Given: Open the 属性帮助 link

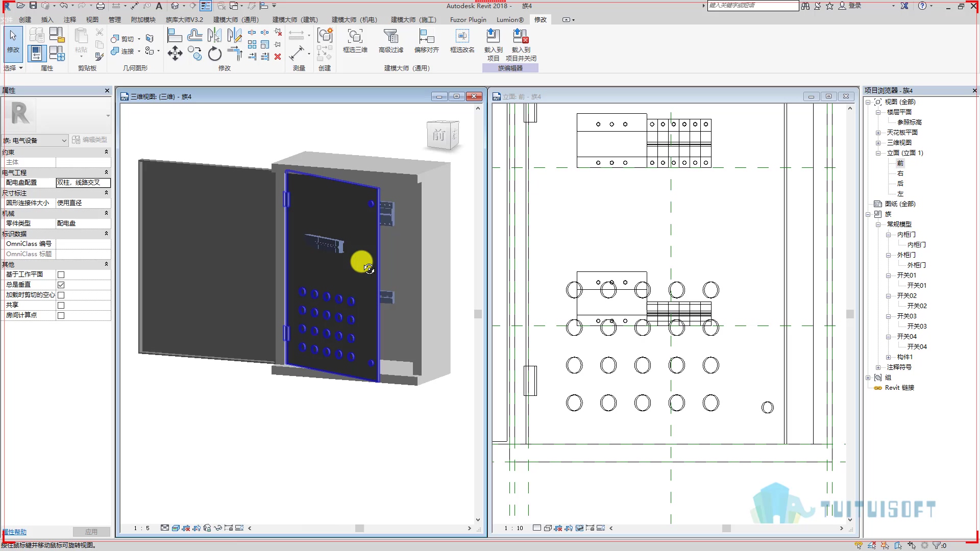Looking at the screenshot, I should point(15,532).
